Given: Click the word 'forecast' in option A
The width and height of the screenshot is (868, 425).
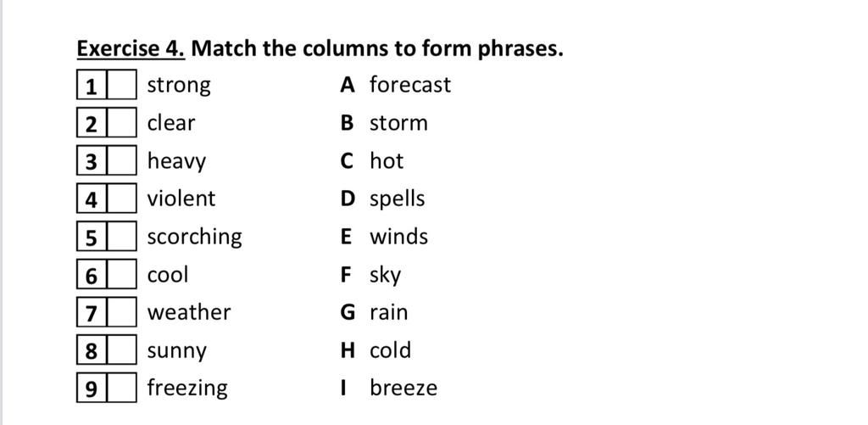Looking at the screenshot, I should [x=410, y=85].
